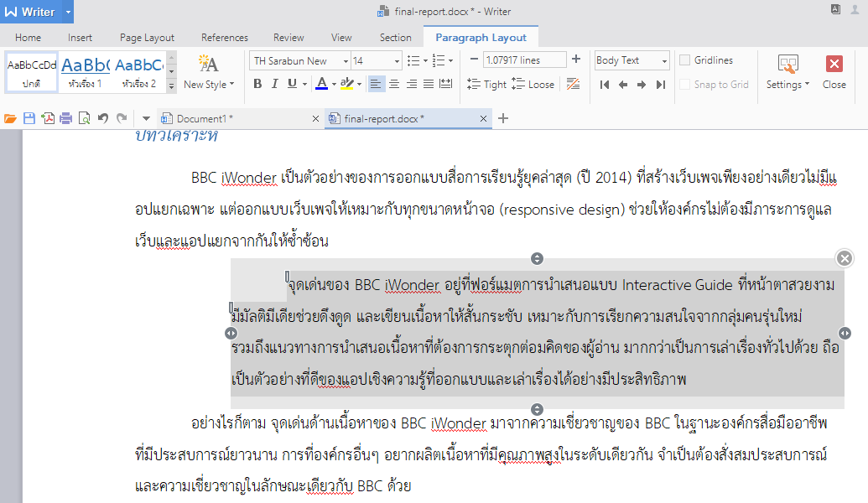Select the Section tab
The width and height of the screenshot is (868, 503).
[396, 38]
